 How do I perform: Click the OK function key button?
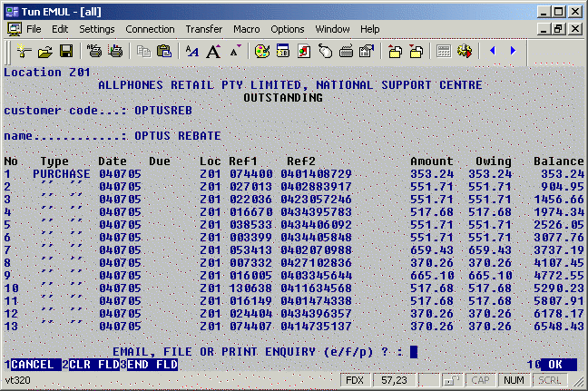(x=558, y=365)
